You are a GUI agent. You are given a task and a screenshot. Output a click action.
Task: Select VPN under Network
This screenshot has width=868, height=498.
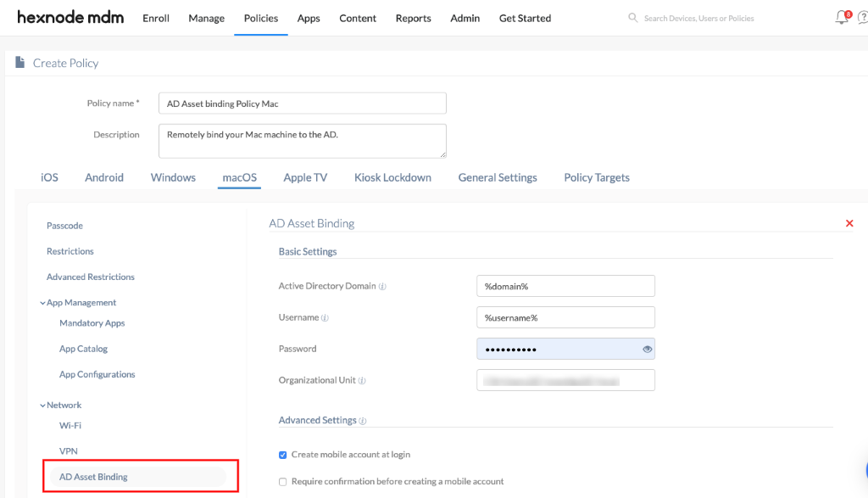[x=69, y=450]
